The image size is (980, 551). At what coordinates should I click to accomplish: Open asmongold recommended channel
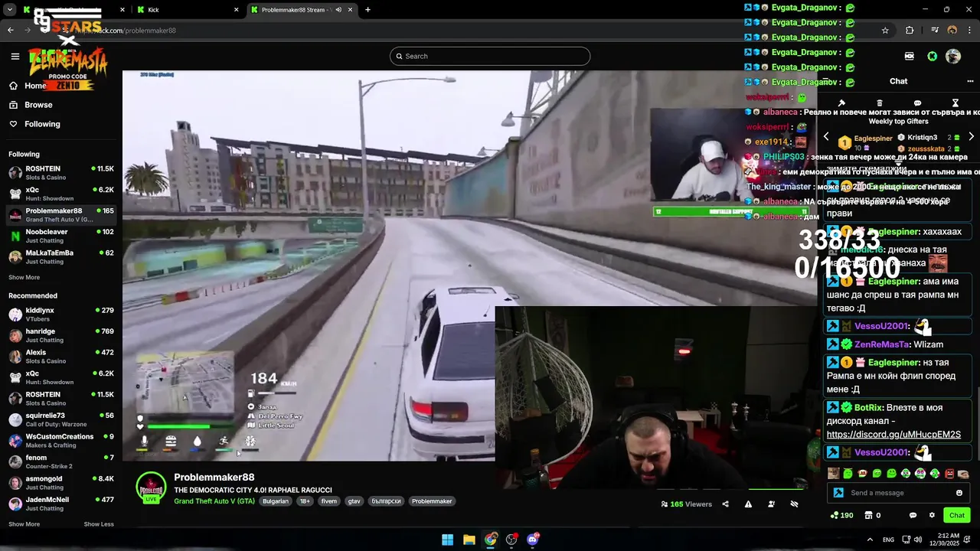pos(61,483)
